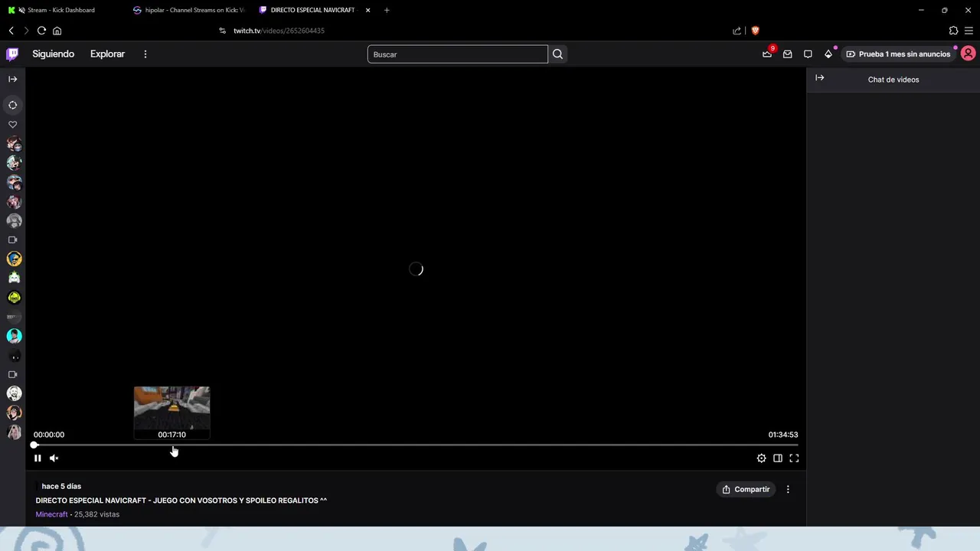Screen dimensions: 980x551
Task: Open the site settings icon in the address bar
Action: pyautogui.click(x=222, y=31)
